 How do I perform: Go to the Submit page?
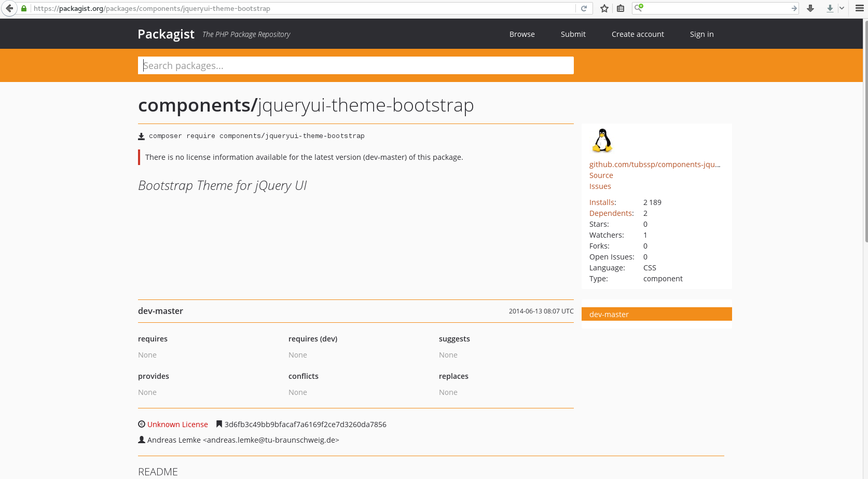[x=573, y=34]
